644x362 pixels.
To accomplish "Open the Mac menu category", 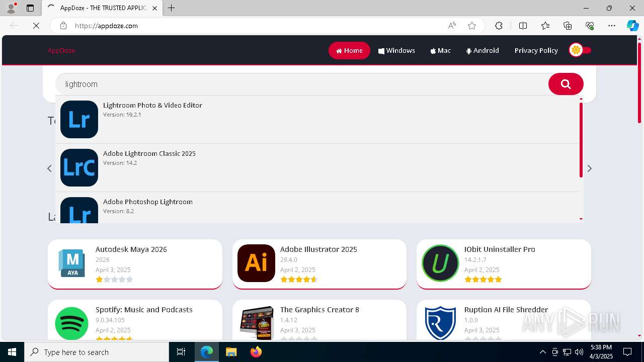I will click(x=441, y=50).
